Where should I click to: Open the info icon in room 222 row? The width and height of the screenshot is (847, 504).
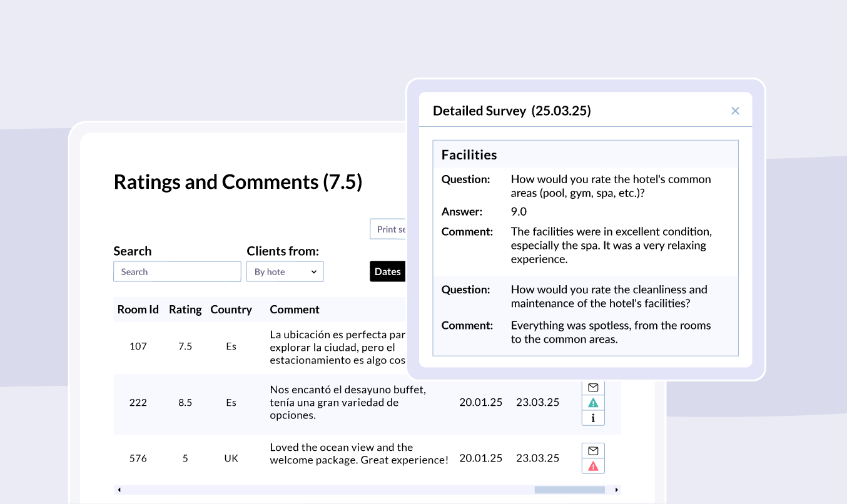click(x=593, y=418)
